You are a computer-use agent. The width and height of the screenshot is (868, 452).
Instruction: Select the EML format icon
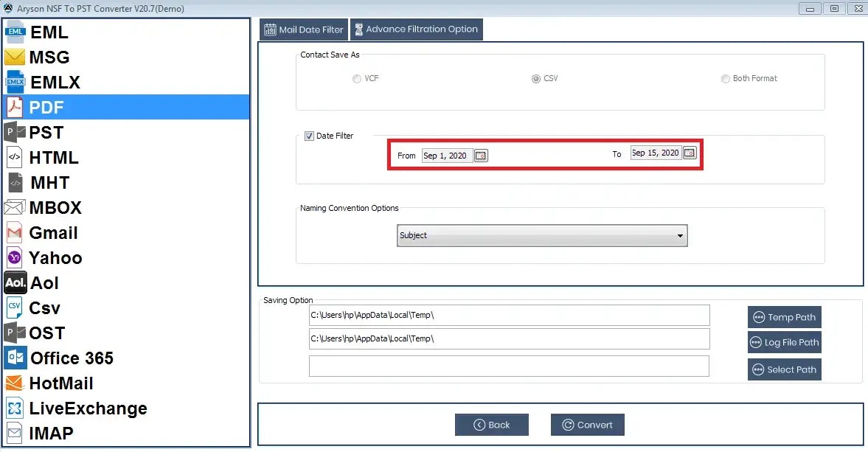click(x=15, y=32)
